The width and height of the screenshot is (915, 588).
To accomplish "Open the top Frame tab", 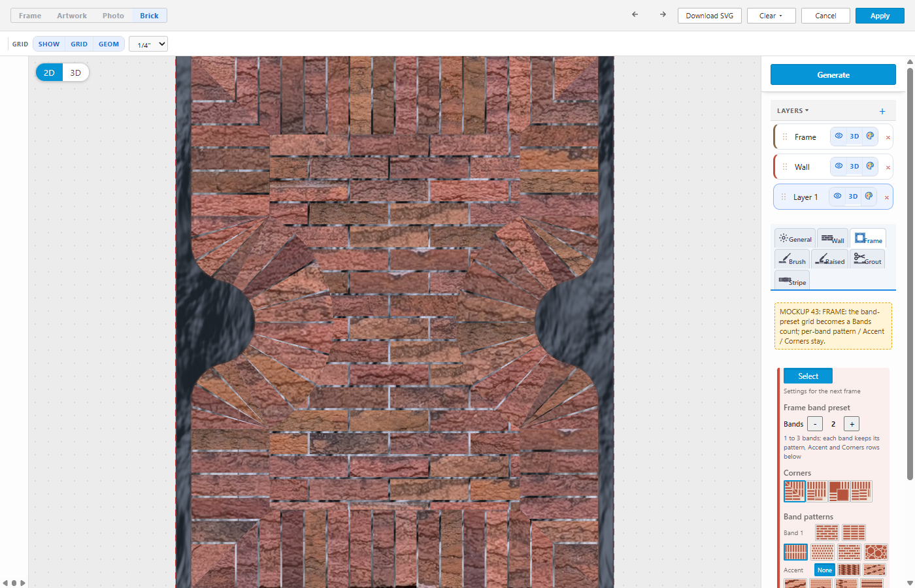I will click(30, 16).
